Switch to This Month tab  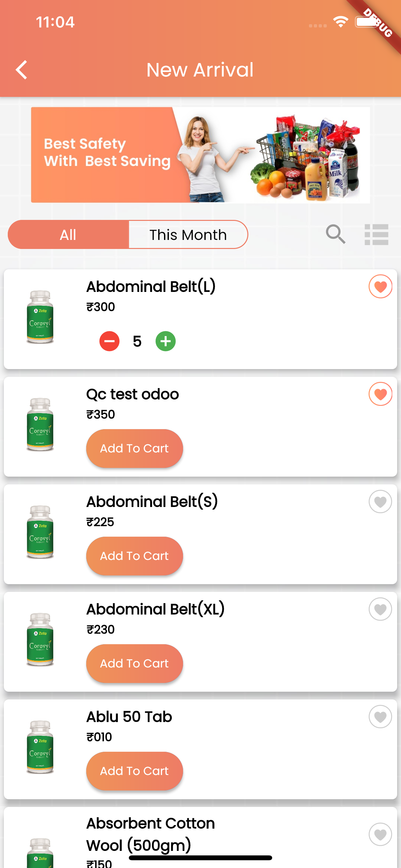[188, 234]
